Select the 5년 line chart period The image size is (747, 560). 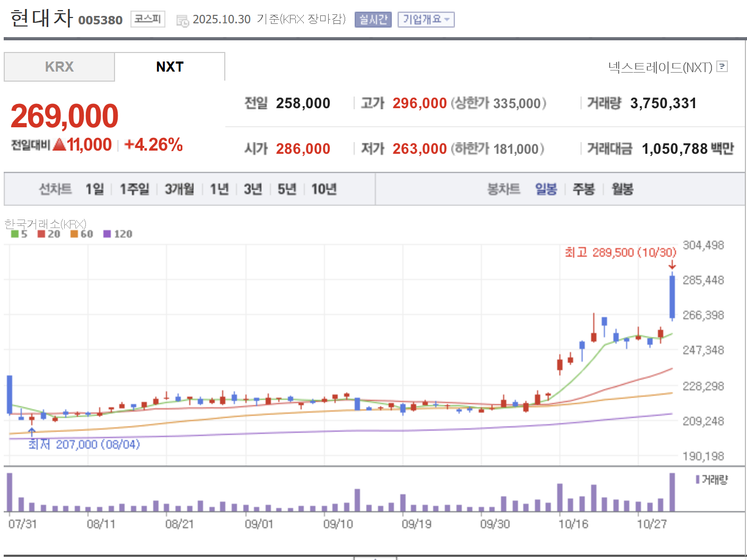tap(287, 189)
